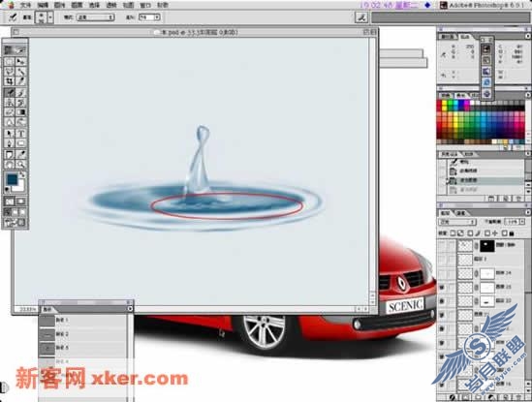Click the trash icon in Layers panel
The width and height of the screenshot is (532, 402).
(518, 397)
